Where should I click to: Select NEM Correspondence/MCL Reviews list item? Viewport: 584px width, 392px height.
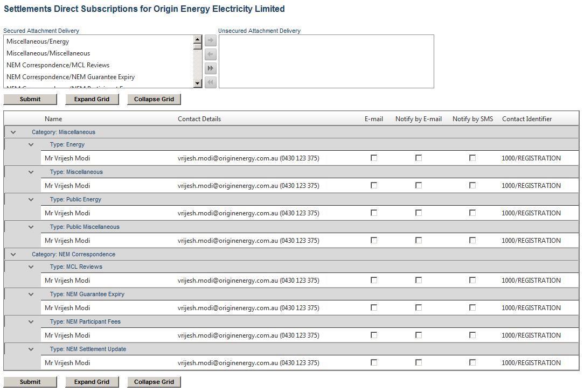pos(58,65)
